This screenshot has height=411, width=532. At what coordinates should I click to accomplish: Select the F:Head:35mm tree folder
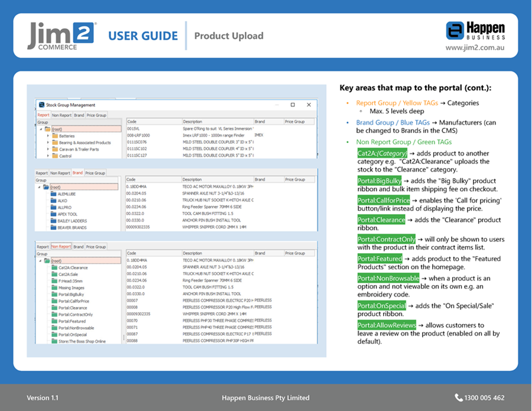[70, 281]
